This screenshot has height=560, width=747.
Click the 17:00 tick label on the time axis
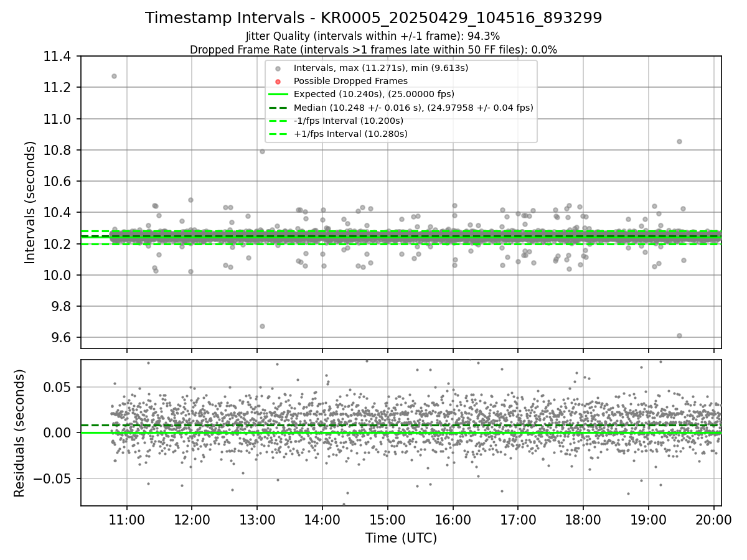click(518, 519)
